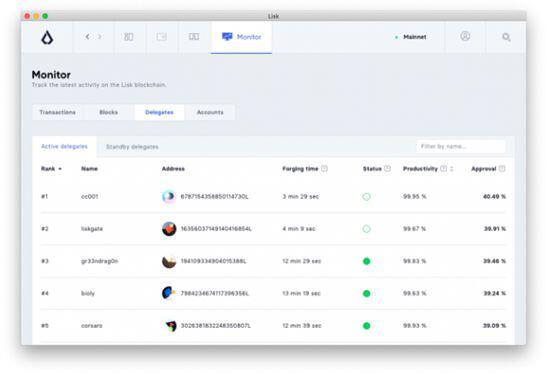Image resolution: width=554 pixels, height=374 pixels.
Task: Click the avatar for delegate bioly
Action: [x=169, y=293]
